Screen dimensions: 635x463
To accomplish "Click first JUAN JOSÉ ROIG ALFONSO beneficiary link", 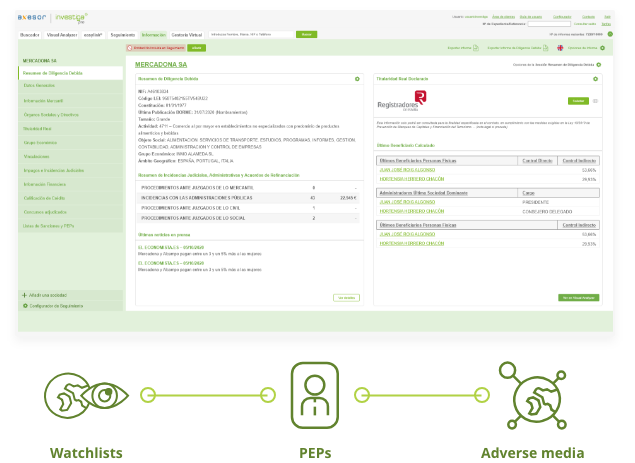I will 407,170.
